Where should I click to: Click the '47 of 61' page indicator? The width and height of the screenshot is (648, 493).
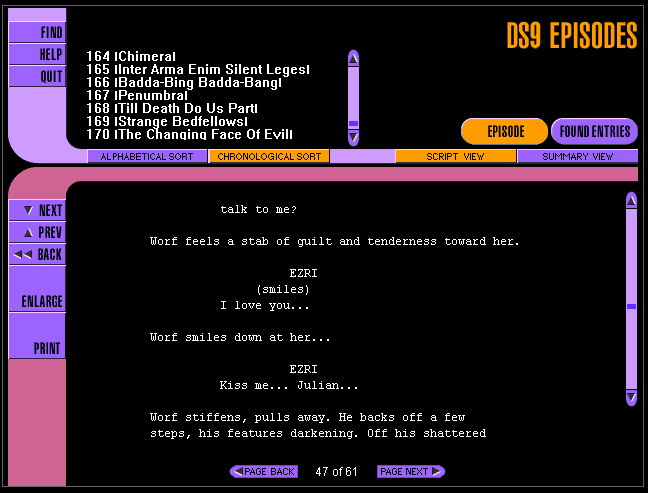click(336, 472)
